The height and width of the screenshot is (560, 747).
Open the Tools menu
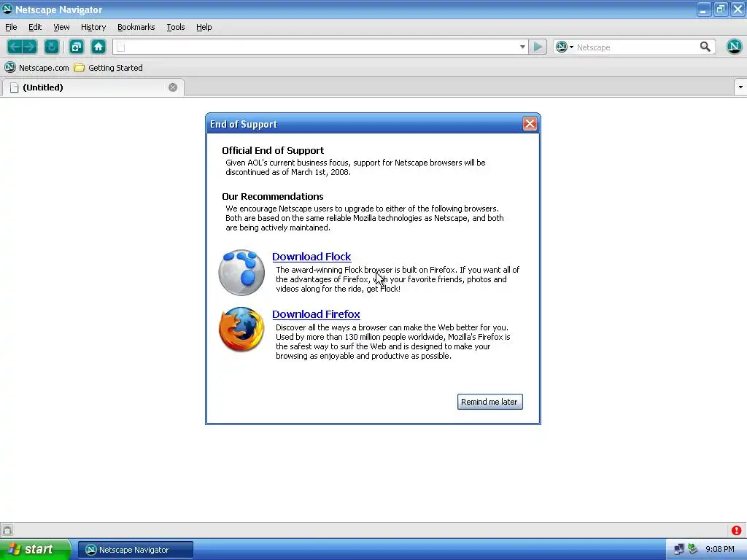pos(176,27)
